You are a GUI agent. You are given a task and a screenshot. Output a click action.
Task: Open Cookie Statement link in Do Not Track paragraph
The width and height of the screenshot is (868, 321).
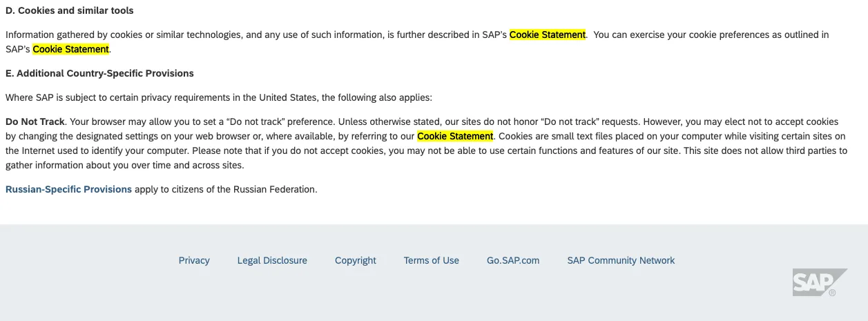pos(455,136)
